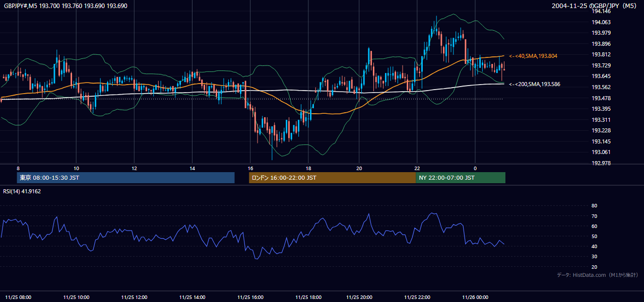The image size is (644, 302).
Task: Click hour label 22 on time axis
Action: tap(417, 168)
